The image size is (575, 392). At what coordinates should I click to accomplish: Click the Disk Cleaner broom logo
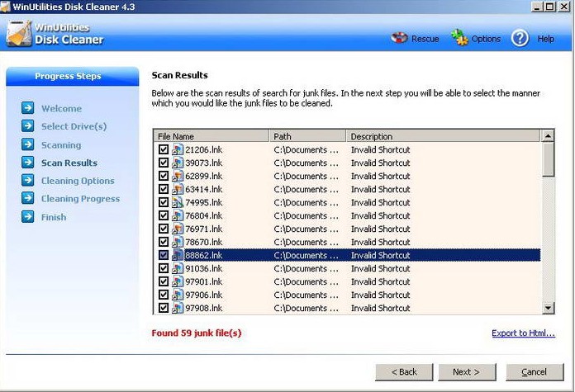(19, 33)
